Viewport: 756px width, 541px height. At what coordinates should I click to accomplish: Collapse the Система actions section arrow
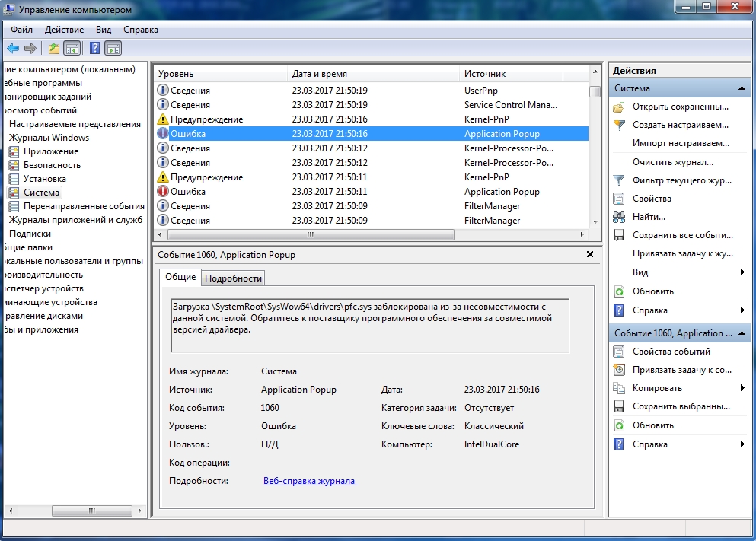(x=742, y=88)
